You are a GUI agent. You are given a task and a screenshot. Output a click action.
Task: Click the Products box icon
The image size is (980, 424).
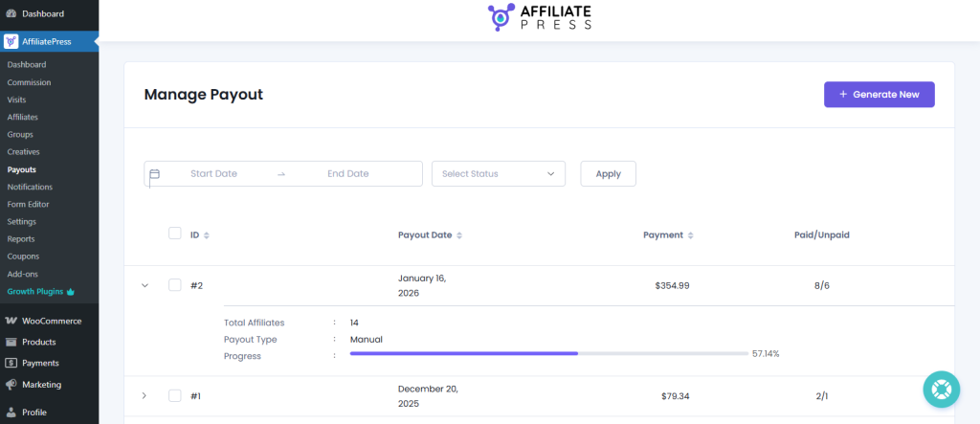[x=11, y=342]
